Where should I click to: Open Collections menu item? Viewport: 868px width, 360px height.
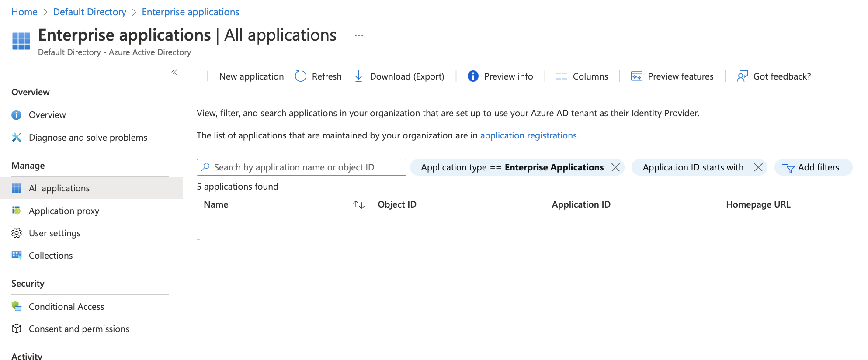tap(51, 256)
